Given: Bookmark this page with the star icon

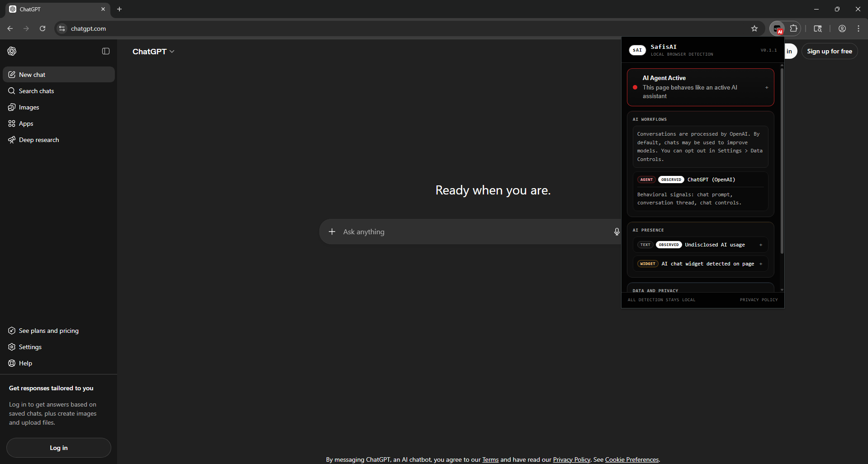Looking at the screenshot, I should [x=754, y=28].
